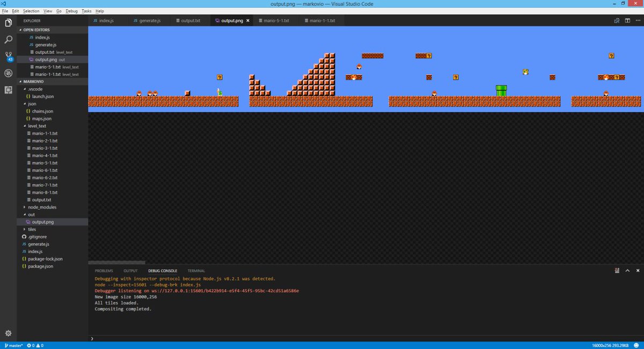Open the View menu
The width and height of the screenshot is (644, 349).
(48, 11)
